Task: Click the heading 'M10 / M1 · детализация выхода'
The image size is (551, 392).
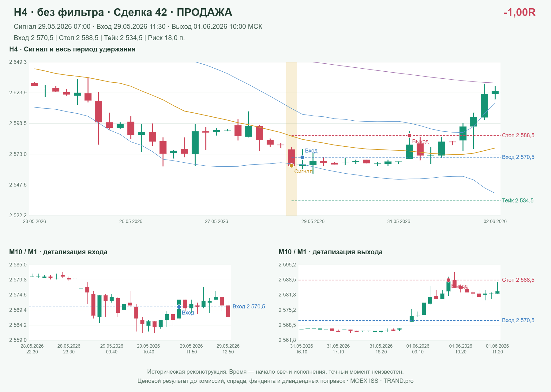Action: [330, 252]
